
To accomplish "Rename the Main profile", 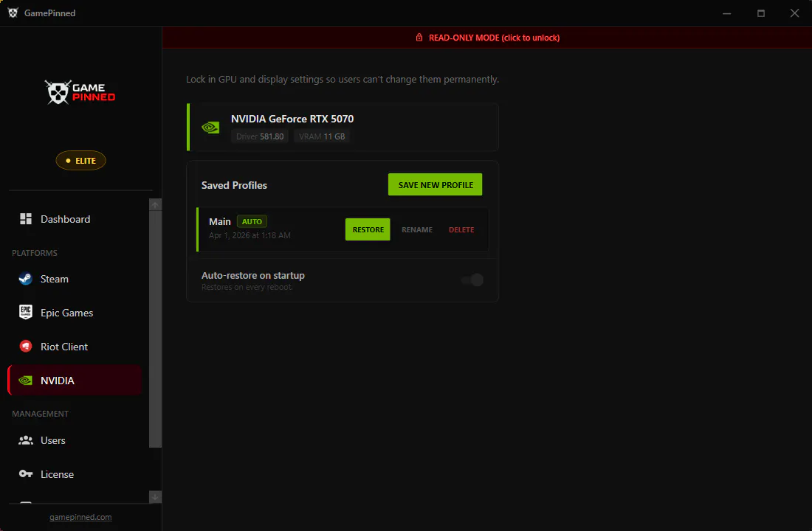I will click(x=417, y=230).
